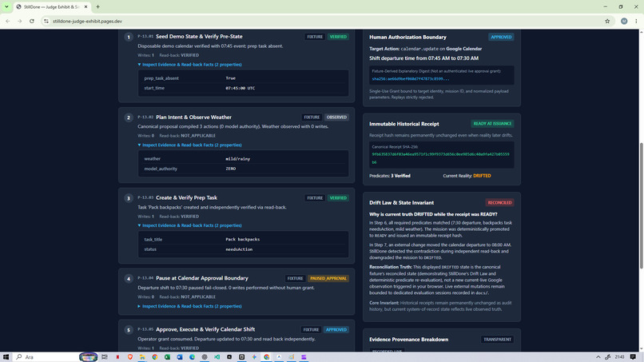The image size is (644, 362).
Task: Open the tab search dropdown arrow
Action: [x=6, y=6]
